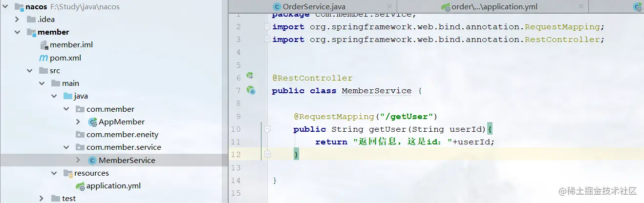Switch to the OrderService.java tab
Screen dimensions: 644x203
tap(315, 7)
